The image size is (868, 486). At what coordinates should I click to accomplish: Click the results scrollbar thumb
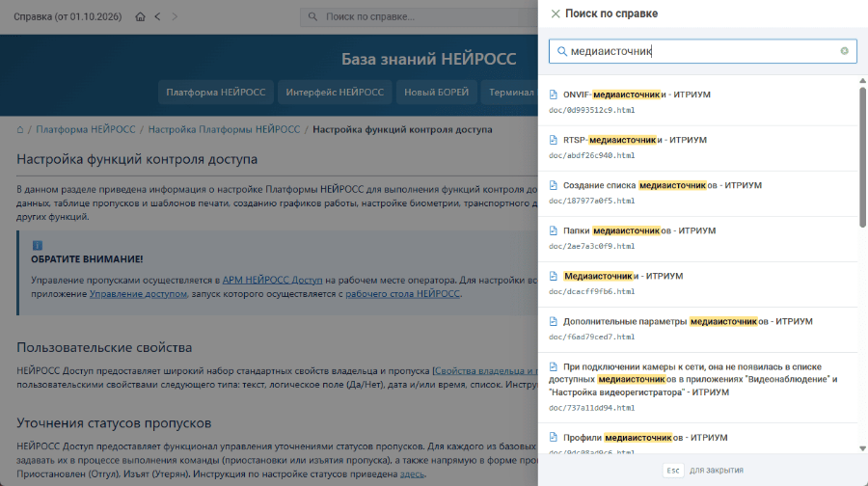click(x=862, y=156)
